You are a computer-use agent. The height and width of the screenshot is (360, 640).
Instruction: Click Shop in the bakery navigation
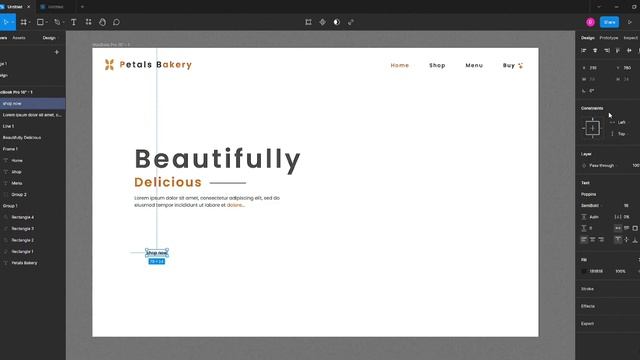click(x=437, y=65)
